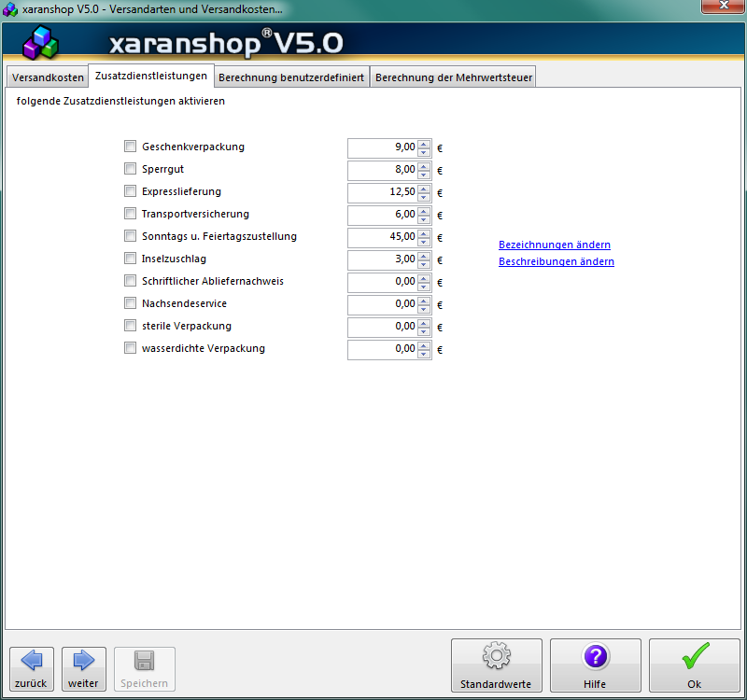Enable wasserdichte Verpackung checkbox
The width and height of the screenshot is (747, 700).
point(130,348)
